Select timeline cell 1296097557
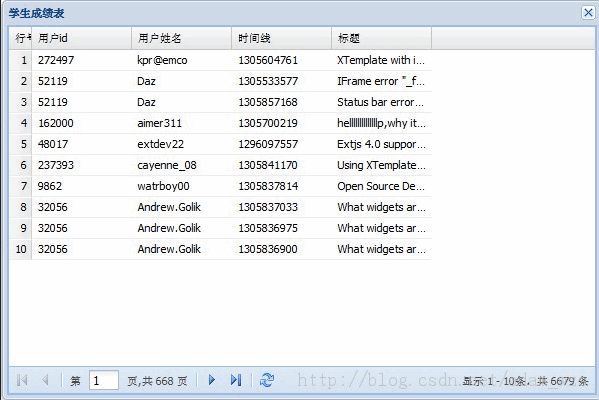The height and width of the screenshot is (400, 599). tap(282, 144)
